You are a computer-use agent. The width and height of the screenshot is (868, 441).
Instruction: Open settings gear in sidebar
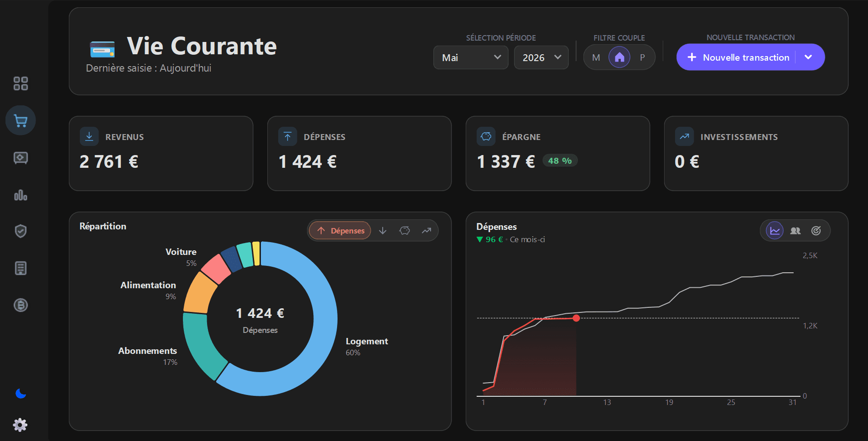20,425
